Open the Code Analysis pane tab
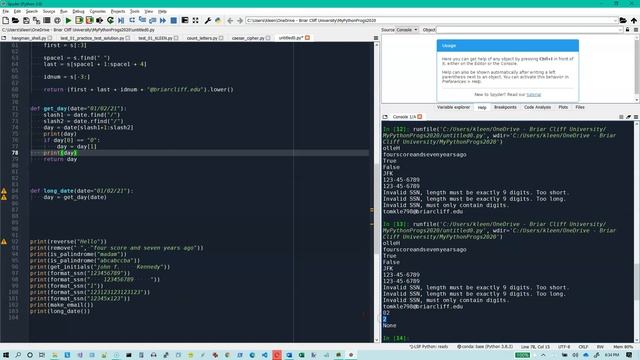Viewport: 640px width, 360px height. click(x=537, y=107)
